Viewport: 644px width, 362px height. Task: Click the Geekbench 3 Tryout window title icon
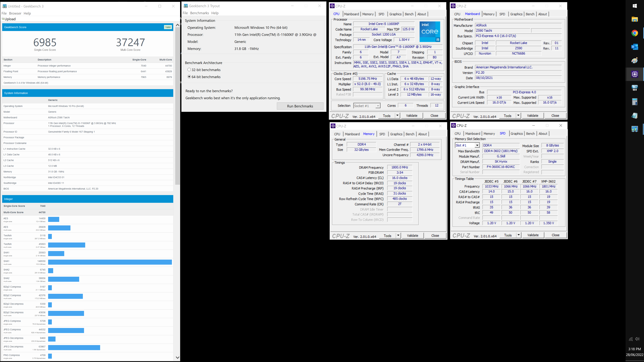point(186,6)
